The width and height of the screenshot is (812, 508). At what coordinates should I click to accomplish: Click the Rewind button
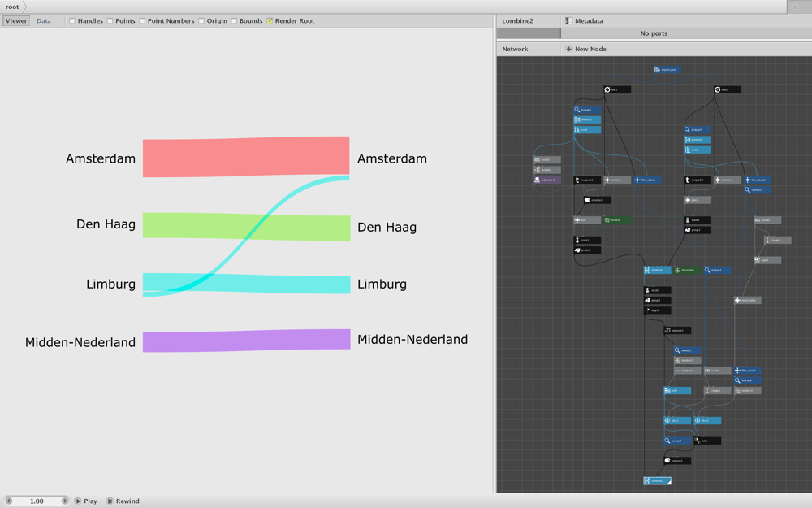tap(123, 501)
